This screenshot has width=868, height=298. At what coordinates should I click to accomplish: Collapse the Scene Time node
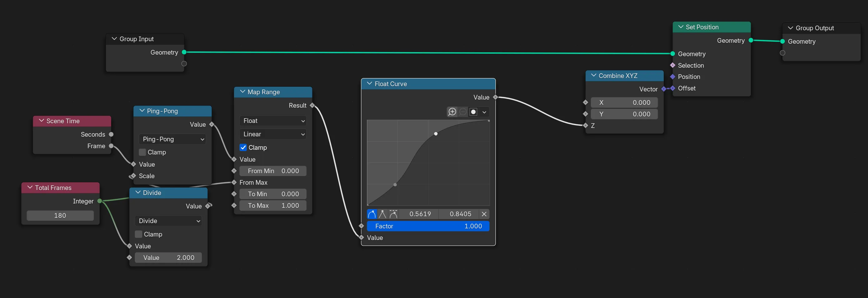42,120
